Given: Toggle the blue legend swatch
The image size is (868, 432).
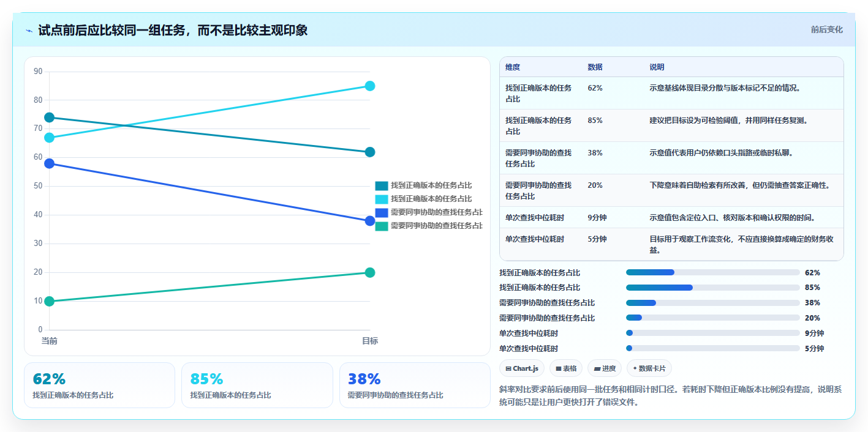Looking at the screenshot, I should tap(382, 212).
